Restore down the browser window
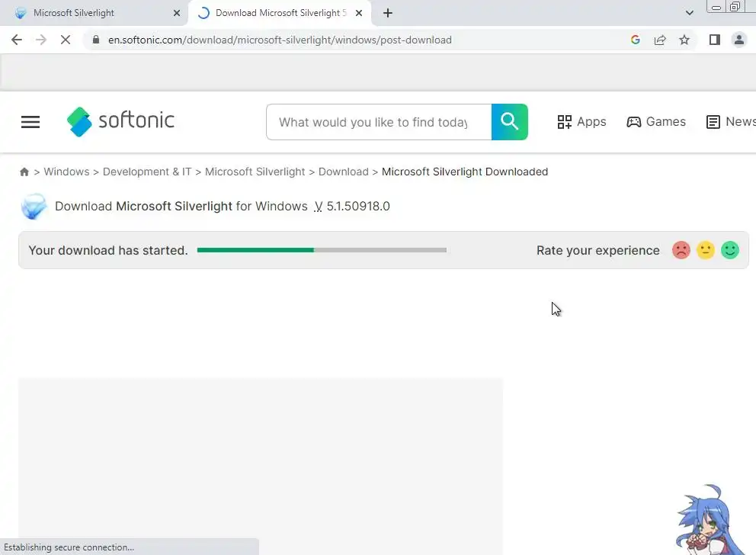Screen dimensions: 756x555 point(735,7)
